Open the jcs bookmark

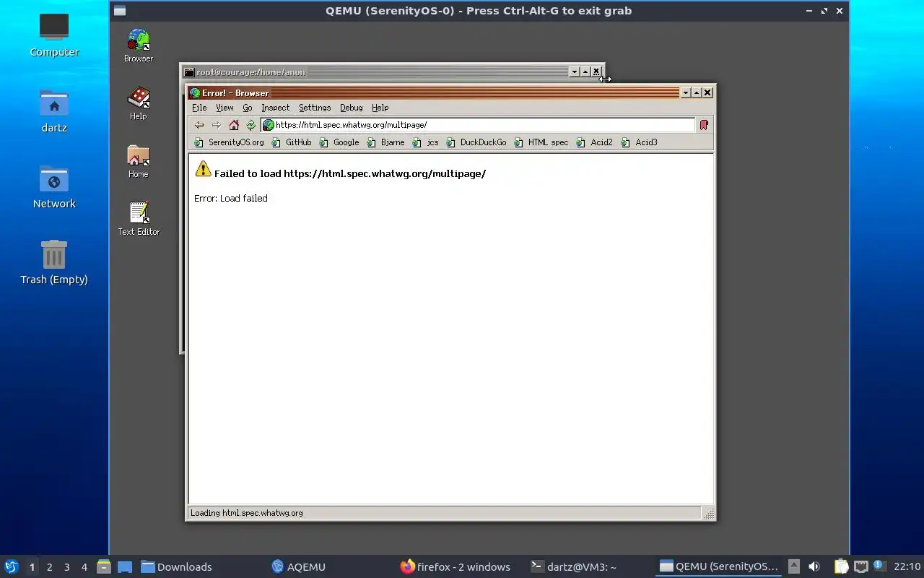(x=426, y=142)
